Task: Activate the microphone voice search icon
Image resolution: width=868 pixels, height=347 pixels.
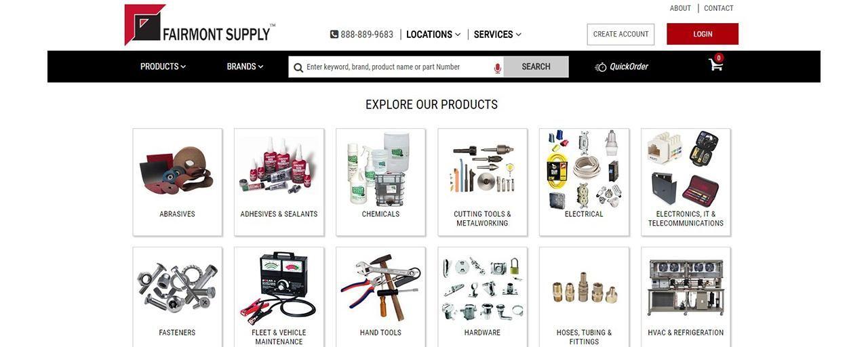Action: point(497,68)
